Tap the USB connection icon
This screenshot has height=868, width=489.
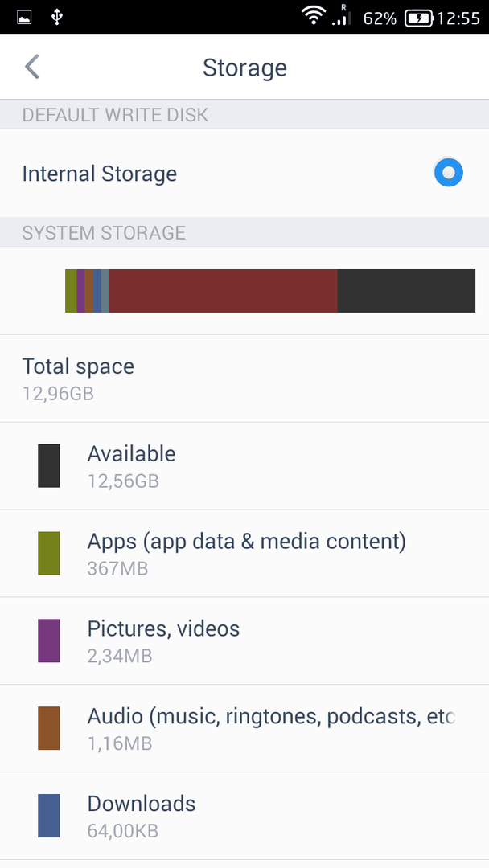click(x=56, y=17)
